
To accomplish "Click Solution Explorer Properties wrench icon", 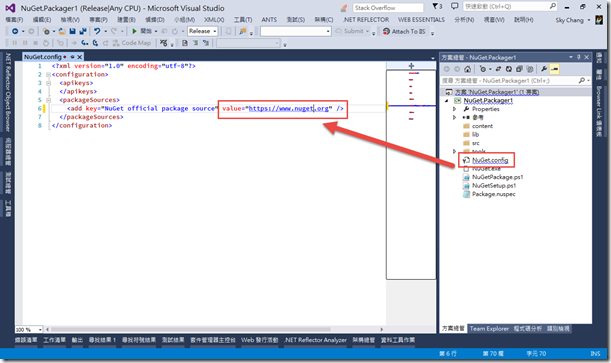I will 544,69.
